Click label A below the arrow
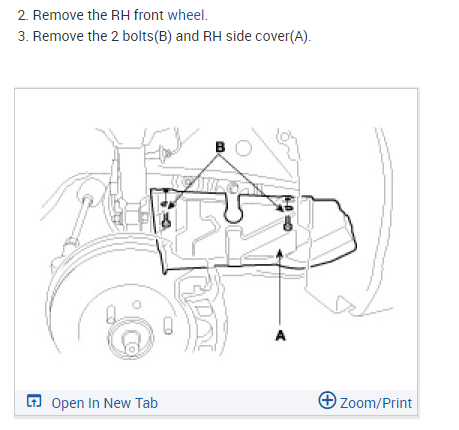Viewport: 459px width, 430px height. point(281,335)
